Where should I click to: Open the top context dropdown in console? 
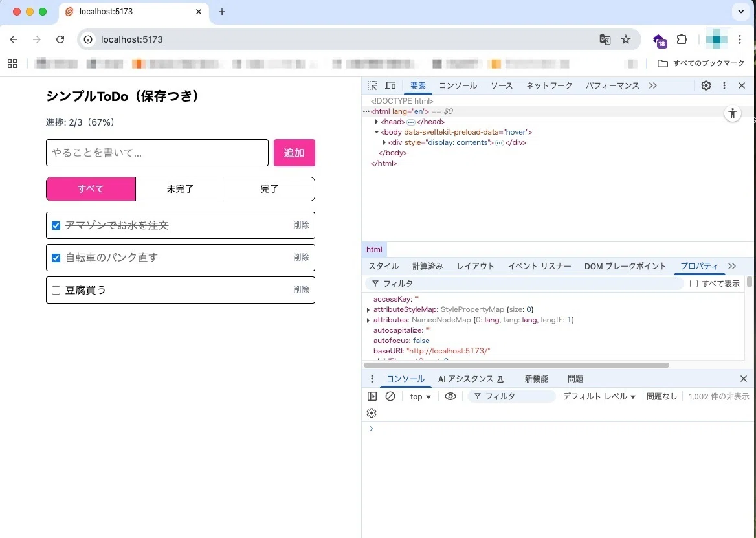421,396
